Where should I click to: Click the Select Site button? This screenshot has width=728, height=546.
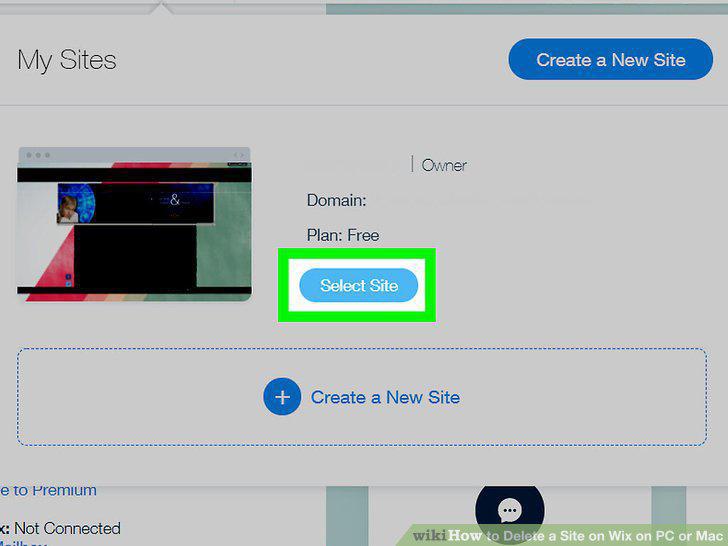tap(358, 285)
